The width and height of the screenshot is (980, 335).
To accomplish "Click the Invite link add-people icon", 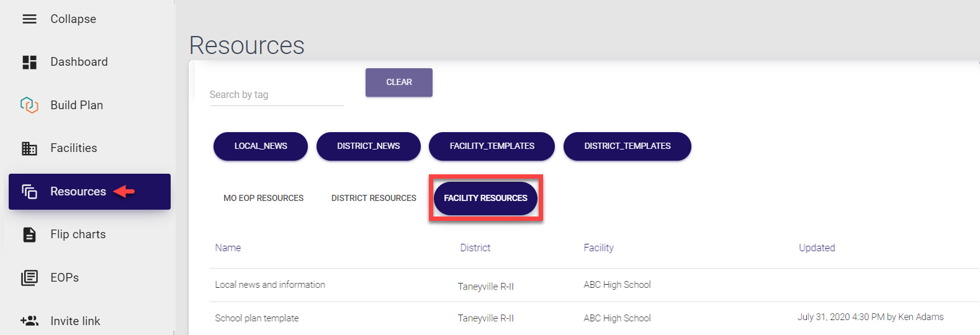I will (29, 321).
